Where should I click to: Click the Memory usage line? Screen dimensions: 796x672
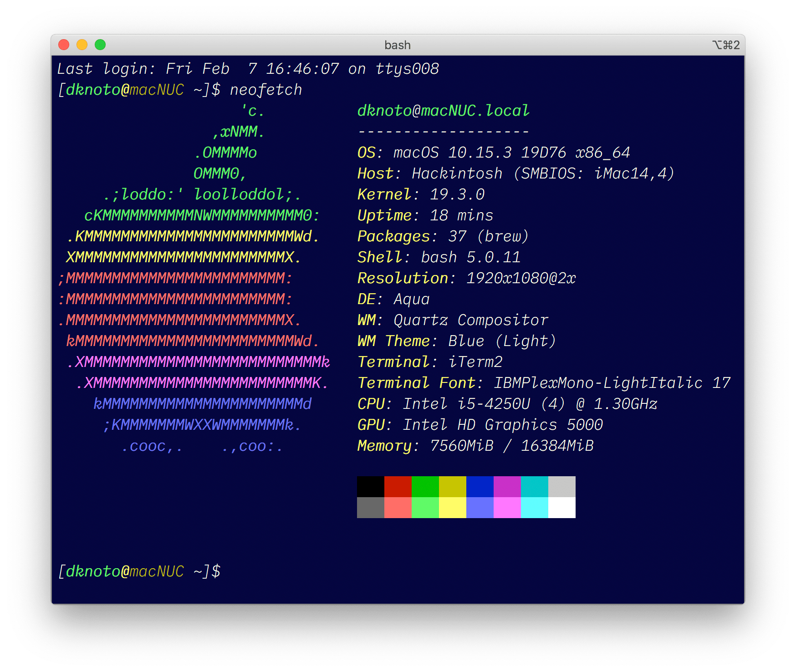click(x=475, y=446)
